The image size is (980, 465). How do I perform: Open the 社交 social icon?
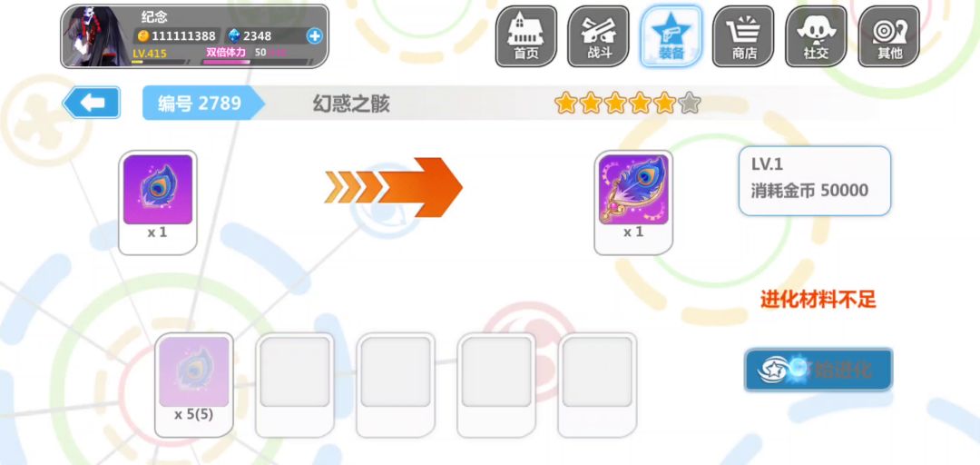[817, 36]
